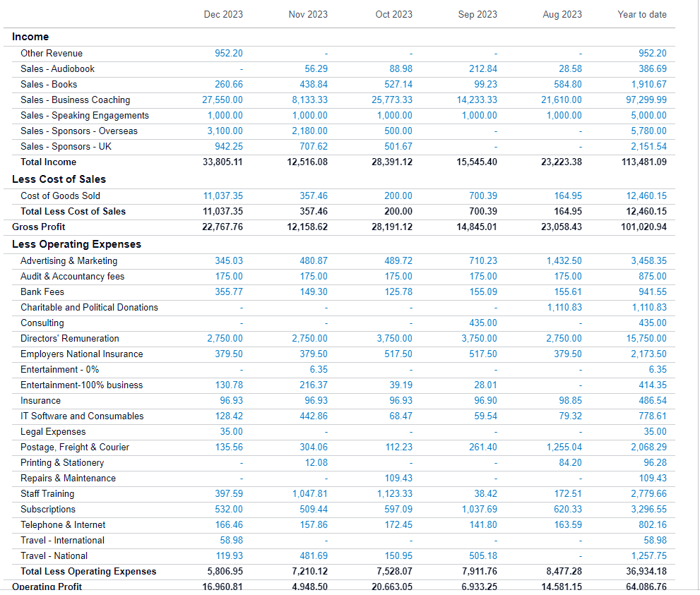Select Travel - International Dec 58.98
Viewport: 700px width, 595px height.
click(x=231, y=541)
